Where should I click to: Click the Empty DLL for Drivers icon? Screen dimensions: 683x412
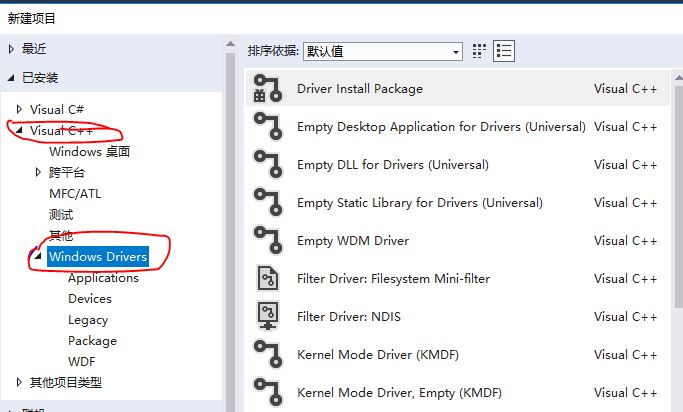[267, 164]
